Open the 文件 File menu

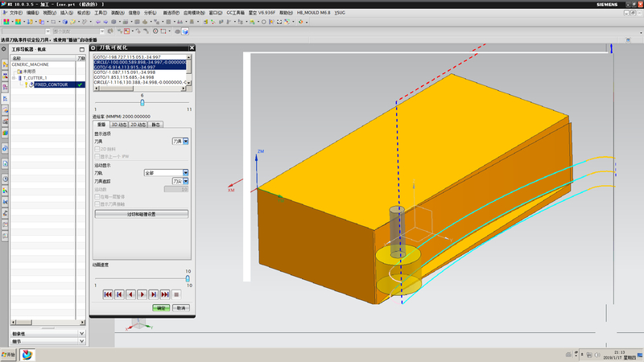coord(15,13)
